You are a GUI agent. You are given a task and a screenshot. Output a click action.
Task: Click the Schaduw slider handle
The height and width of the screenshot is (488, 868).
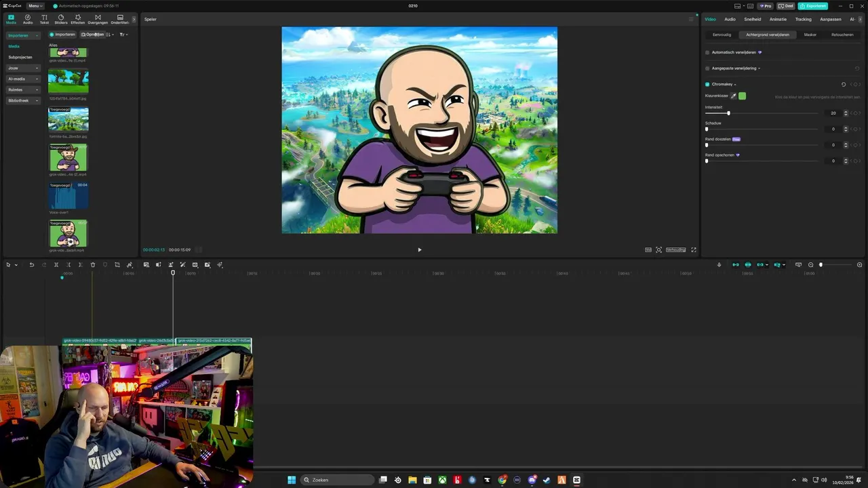coord(707,129)
